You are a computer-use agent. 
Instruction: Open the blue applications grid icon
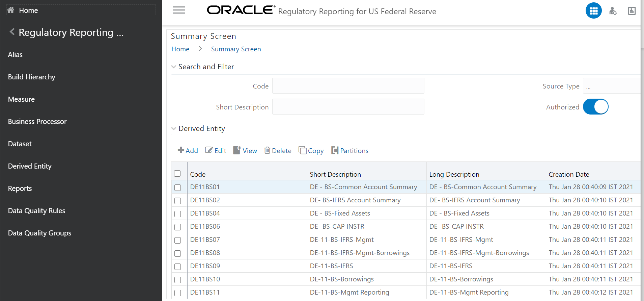coord(593,11)
